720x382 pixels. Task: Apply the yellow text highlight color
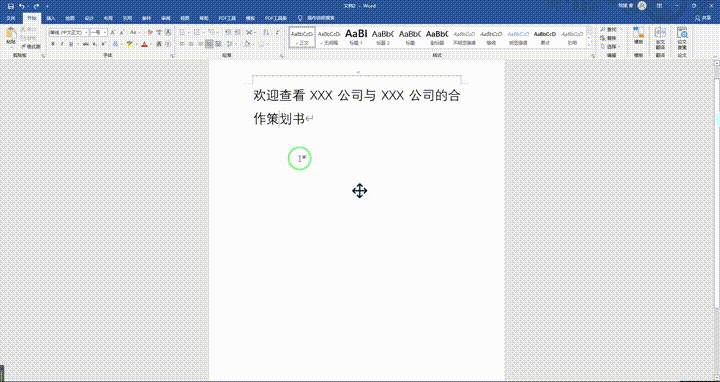129,44
